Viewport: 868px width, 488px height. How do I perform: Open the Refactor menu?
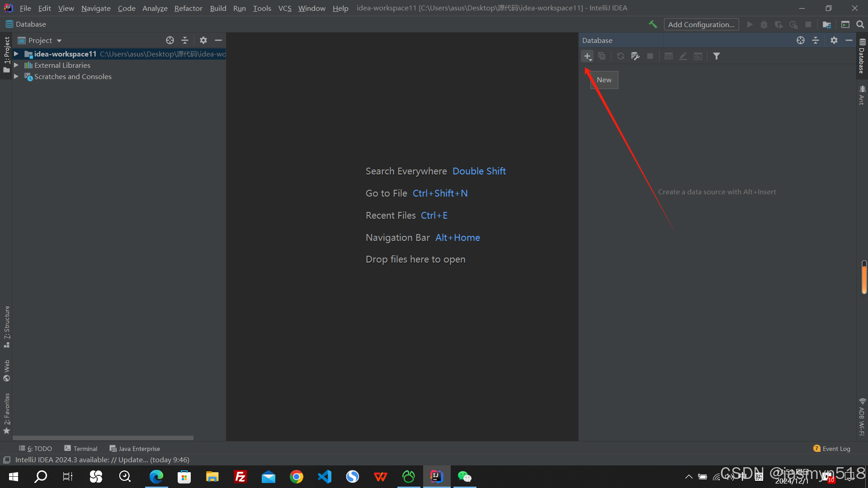point(188,8)
